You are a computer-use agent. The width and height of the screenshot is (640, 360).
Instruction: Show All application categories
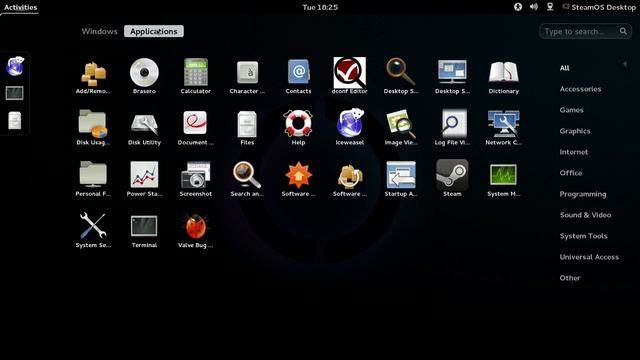click(564, 68)
